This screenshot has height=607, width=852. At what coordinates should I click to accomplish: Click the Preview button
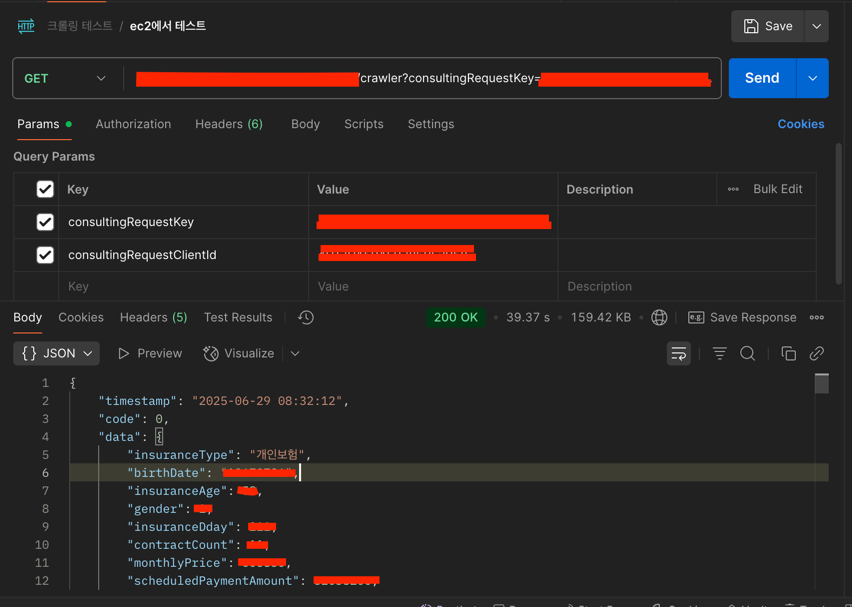[x=150, y=353]
